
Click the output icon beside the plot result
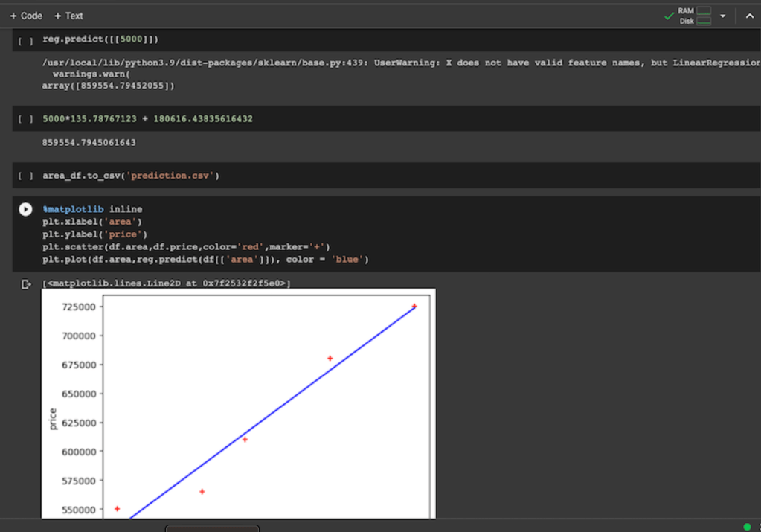pyautogui.click(x=26, y=284)
